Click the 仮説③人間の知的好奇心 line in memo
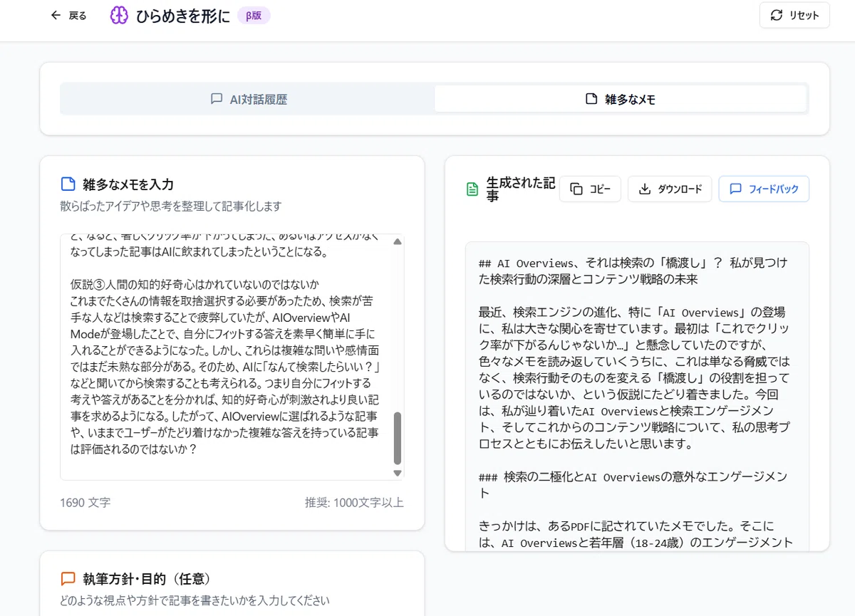This screenshot has height=616, width=855. point(195,284)
